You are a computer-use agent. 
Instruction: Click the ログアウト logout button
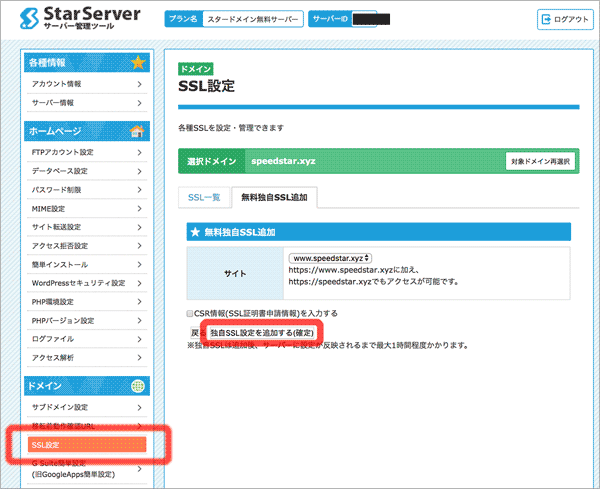565,19
